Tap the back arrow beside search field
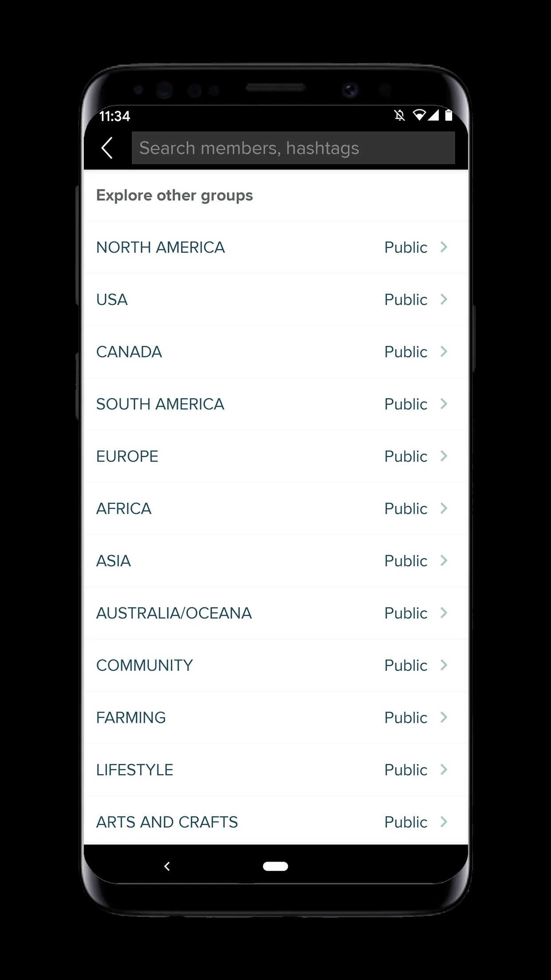The image size is (551, 980). [107, 148]
